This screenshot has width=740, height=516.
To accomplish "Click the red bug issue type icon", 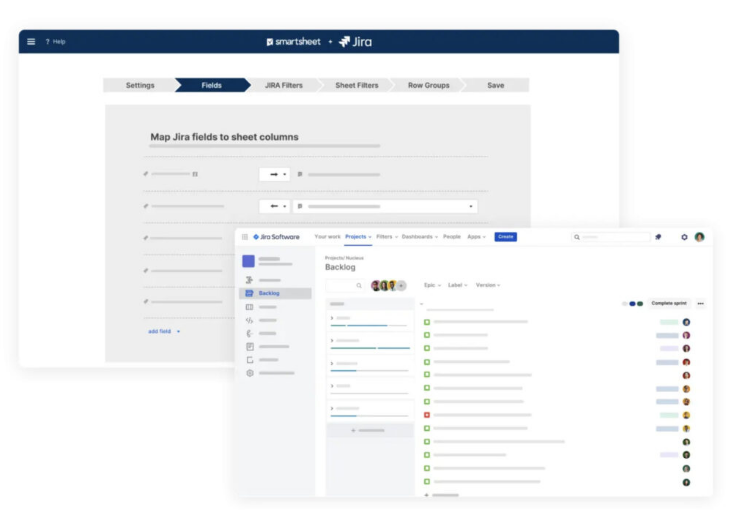I will point(427,415).
